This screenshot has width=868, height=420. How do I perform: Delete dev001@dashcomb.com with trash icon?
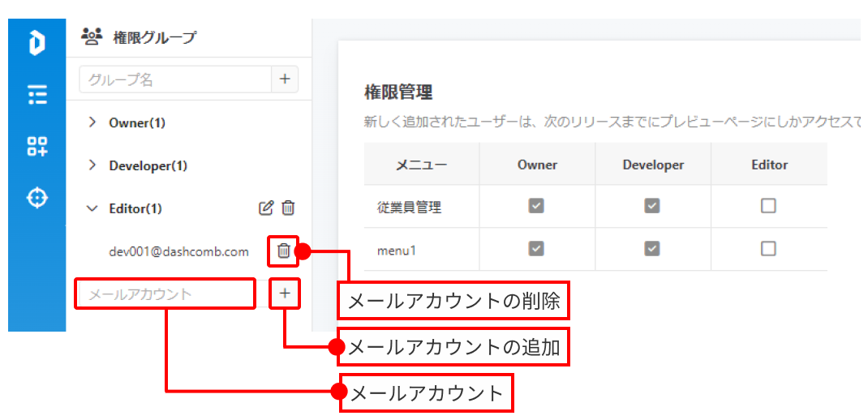[x=283, y=251]
